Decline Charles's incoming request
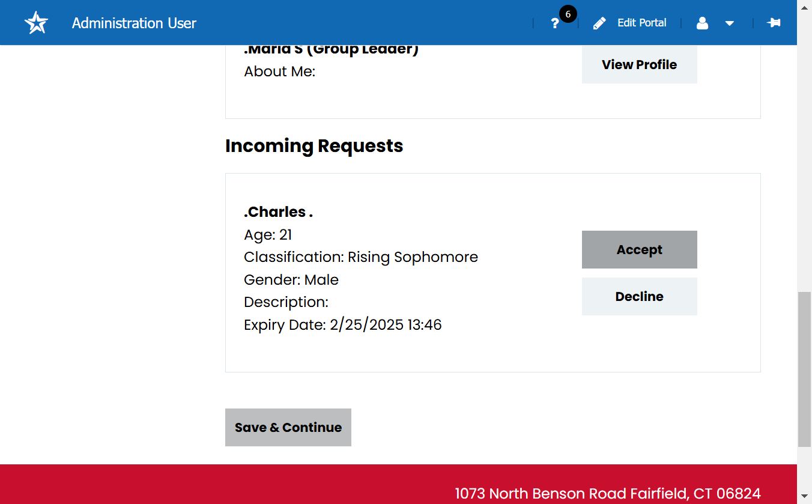 (640, 296)
